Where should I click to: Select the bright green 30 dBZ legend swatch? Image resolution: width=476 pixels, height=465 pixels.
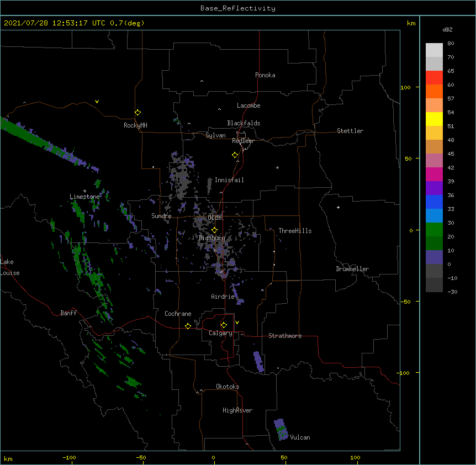[434, 230]
